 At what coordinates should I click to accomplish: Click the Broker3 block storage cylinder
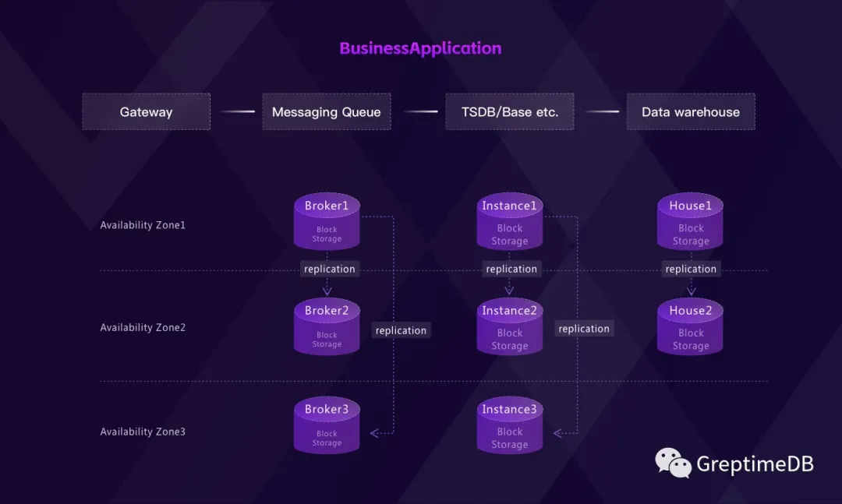327,426
